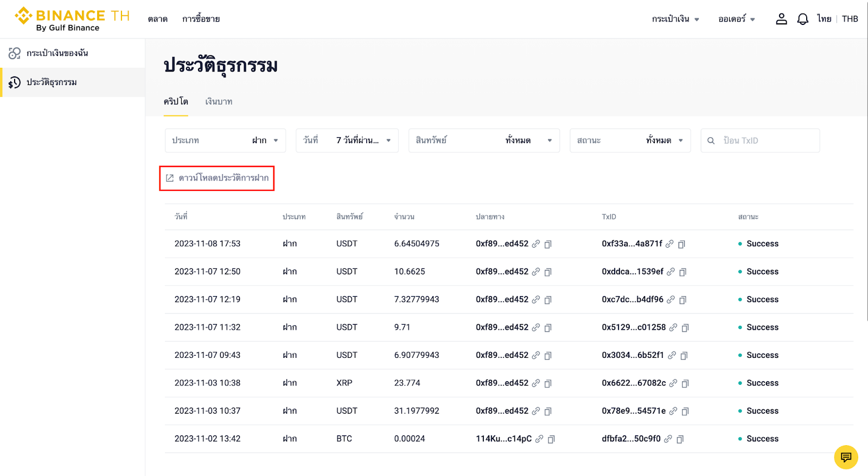The image size is (868, 476).
Task: Open the chat support bubble icon
Action: [846, 457]
